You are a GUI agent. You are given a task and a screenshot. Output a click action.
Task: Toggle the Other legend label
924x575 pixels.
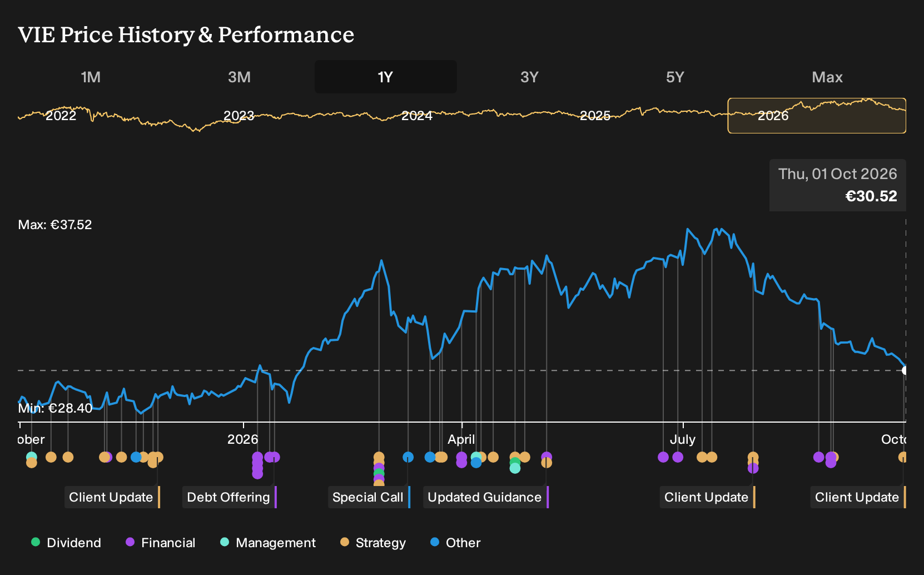point(463,543)
